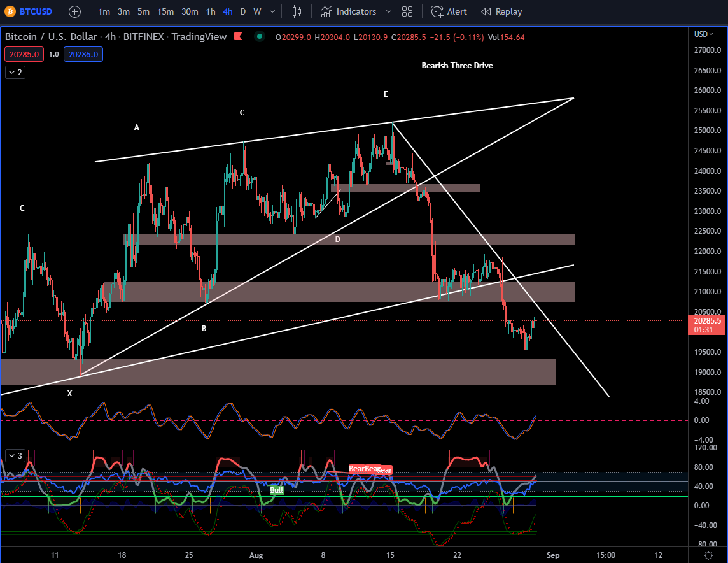Expand the timeframe interval dropdown

click(x=272, y=11)
